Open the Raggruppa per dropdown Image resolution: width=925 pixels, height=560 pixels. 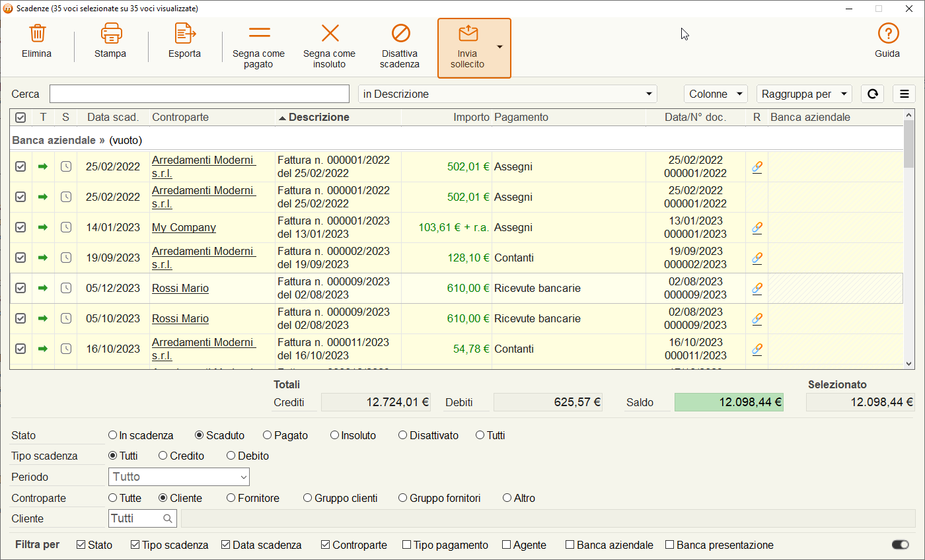[x=804, y=94]
